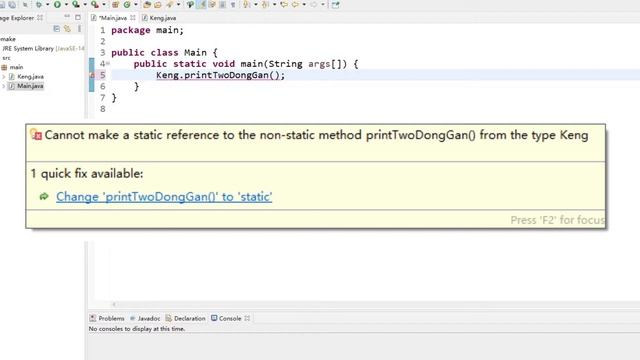Minimize the Package Explorer view
640x360 pixels.
67,17
